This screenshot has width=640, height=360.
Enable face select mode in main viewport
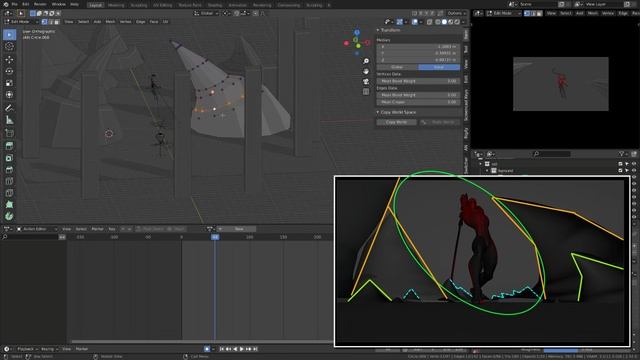pyautogui.click(x=57, y=22)
